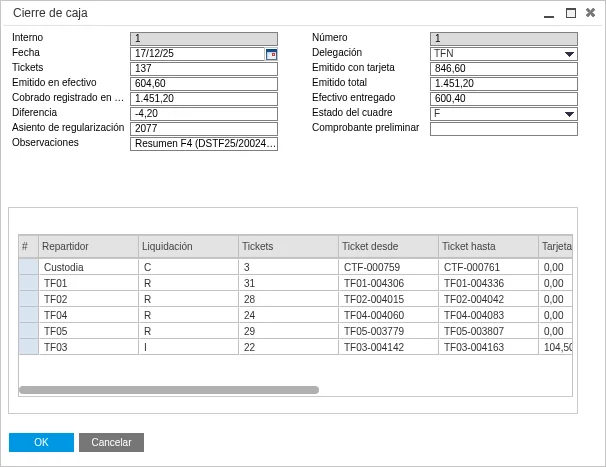606x467 pixels.
Task: Click the Diferencia field with -4,20
Action: coord(204,114)
